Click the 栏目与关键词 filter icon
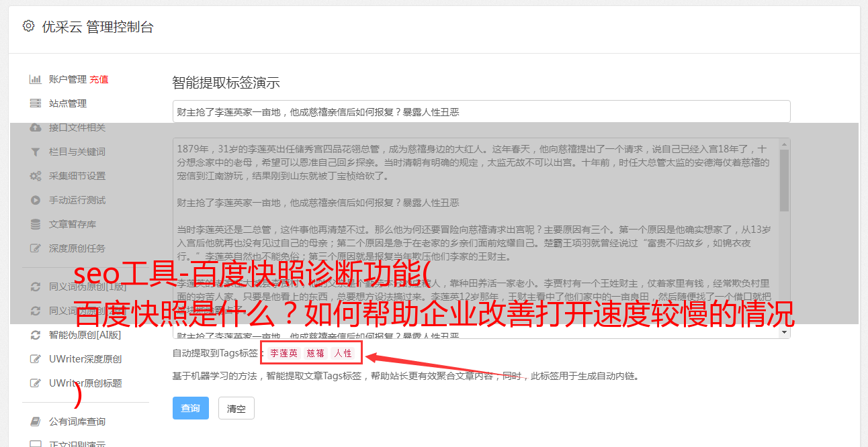This screenshot has width=868, height=447. 36,152
